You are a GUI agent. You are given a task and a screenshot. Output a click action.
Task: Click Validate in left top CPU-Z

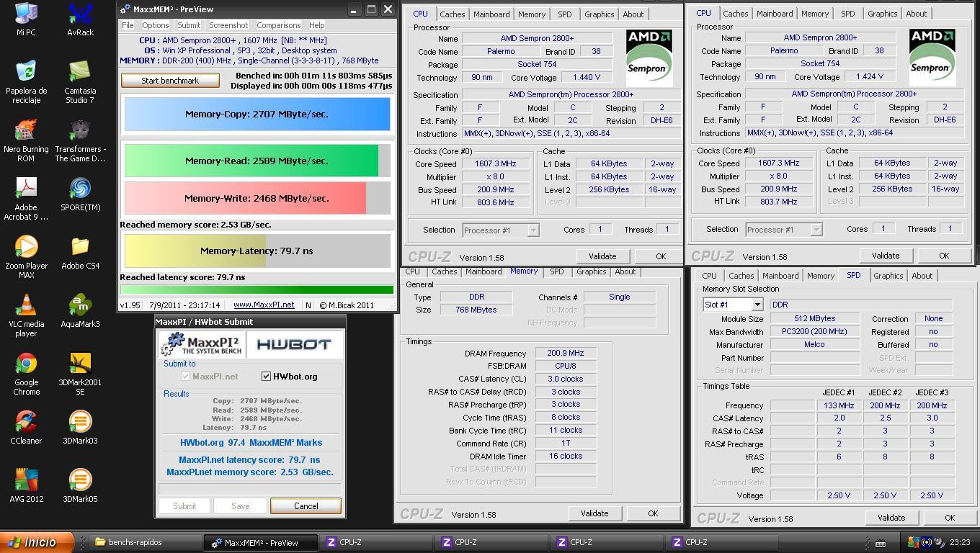[602, 256]
